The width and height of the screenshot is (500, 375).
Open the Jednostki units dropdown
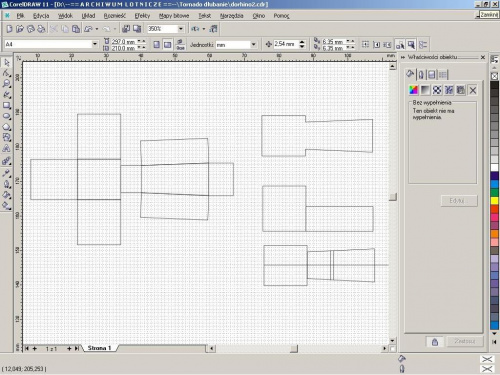coord(254,44)
